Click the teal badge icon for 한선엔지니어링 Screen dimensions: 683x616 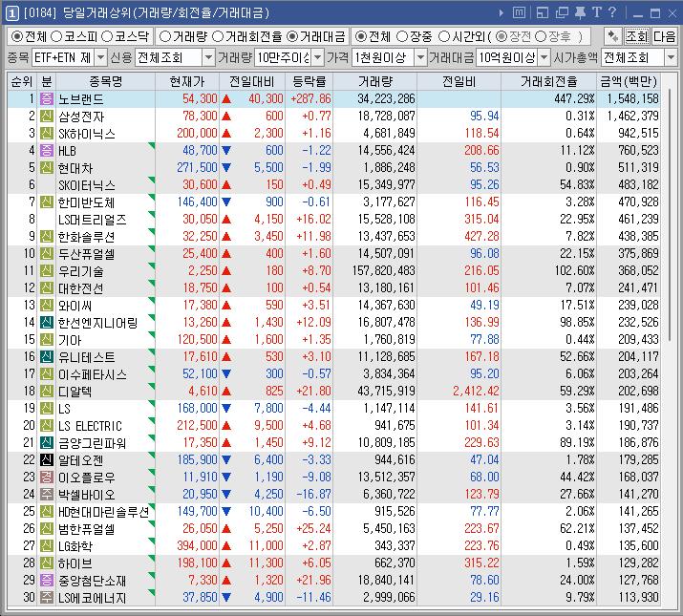(47, 323)
